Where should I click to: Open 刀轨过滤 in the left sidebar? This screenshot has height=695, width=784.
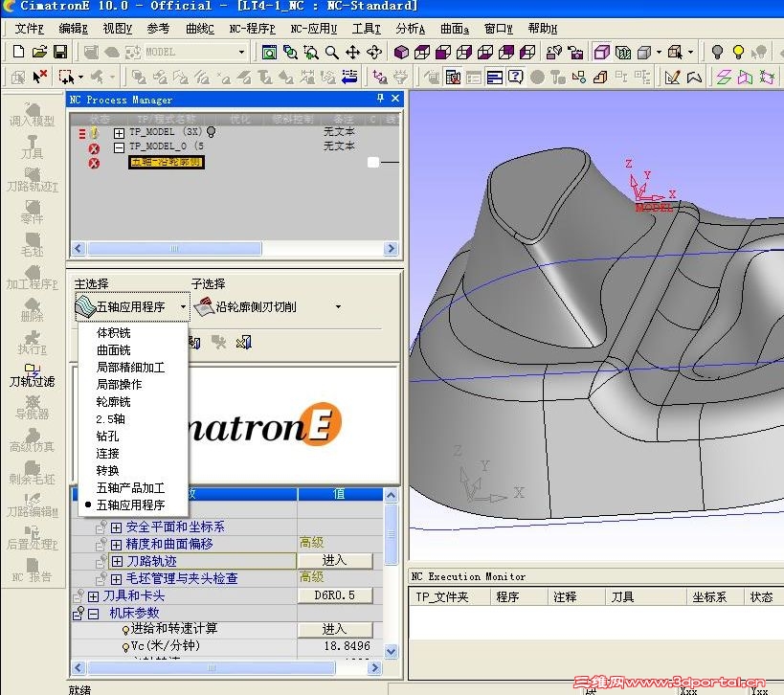click(32, 376)
